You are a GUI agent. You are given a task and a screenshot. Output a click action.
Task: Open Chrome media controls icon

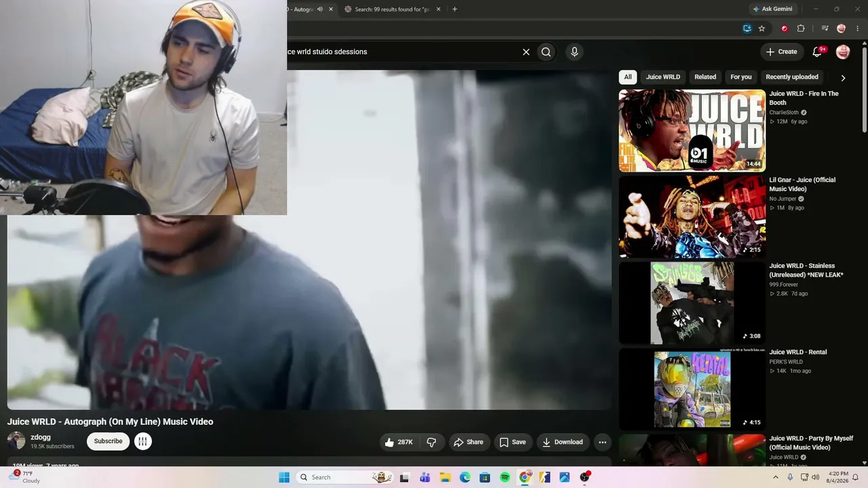(x=825, y=28)
